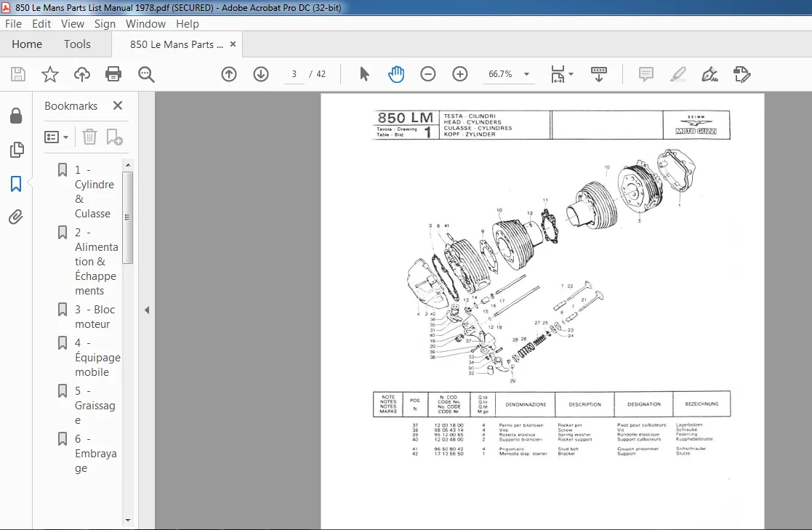The height and width of the screenshot is (530, 812).
Task: Open the Window menu
Action: (x=145, y=24)
